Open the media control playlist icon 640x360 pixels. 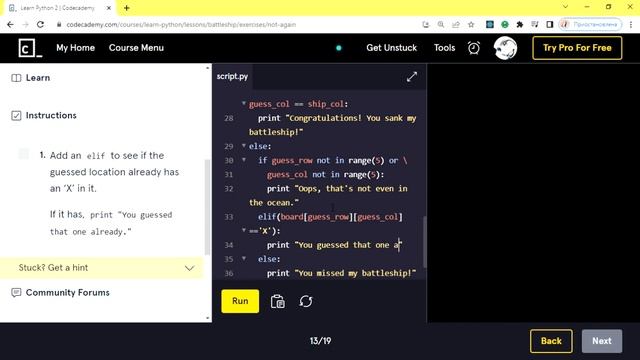click(x=535, y=24)
